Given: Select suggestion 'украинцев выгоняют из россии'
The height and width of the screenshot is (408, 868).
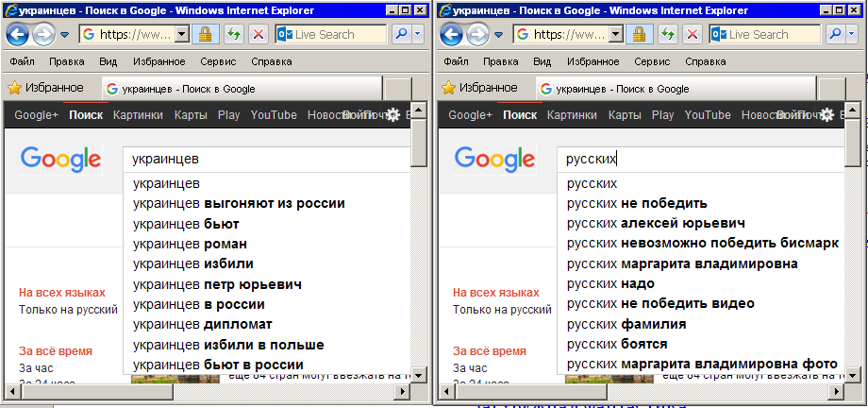Looking at the screenshot, I should (x=267, y=203).
